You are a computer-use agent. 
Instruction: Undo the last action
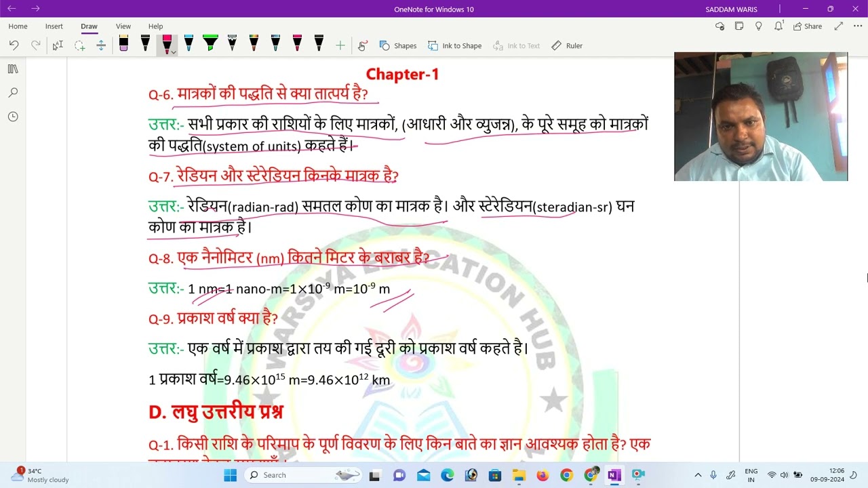point(14,45)
